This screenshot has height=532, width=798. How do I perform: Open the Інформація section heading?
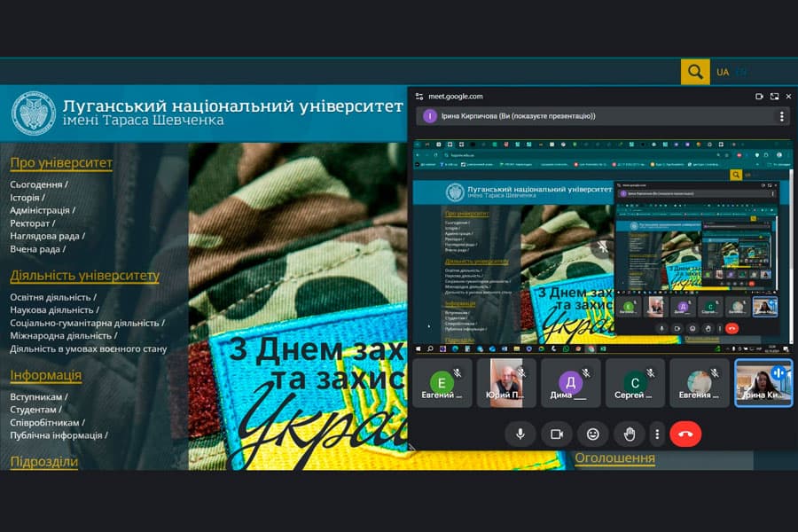click(x=45, y=376)
